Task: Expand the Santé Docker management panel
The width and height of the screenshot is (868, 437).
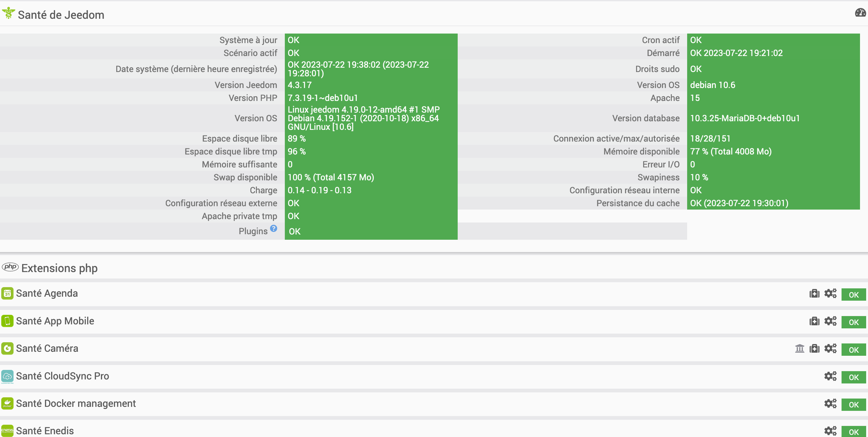Action: click(x=76, y=403)
